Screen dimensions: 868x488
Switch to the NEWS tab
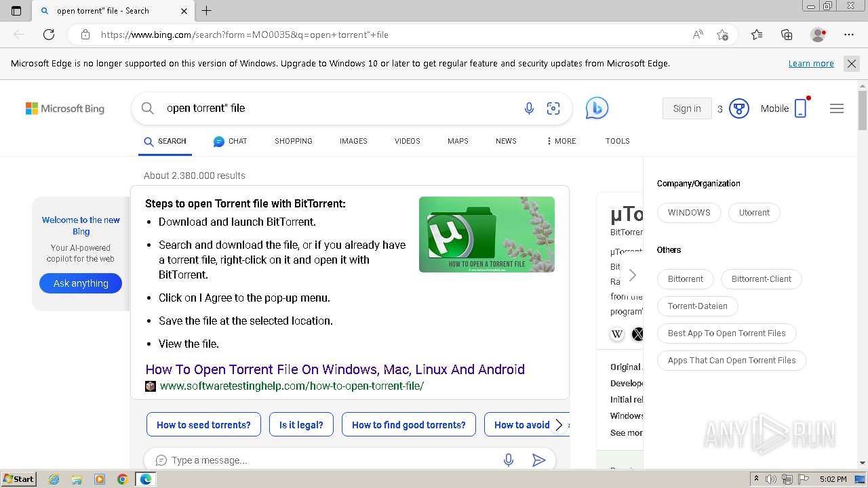click(x=506, y=141)
